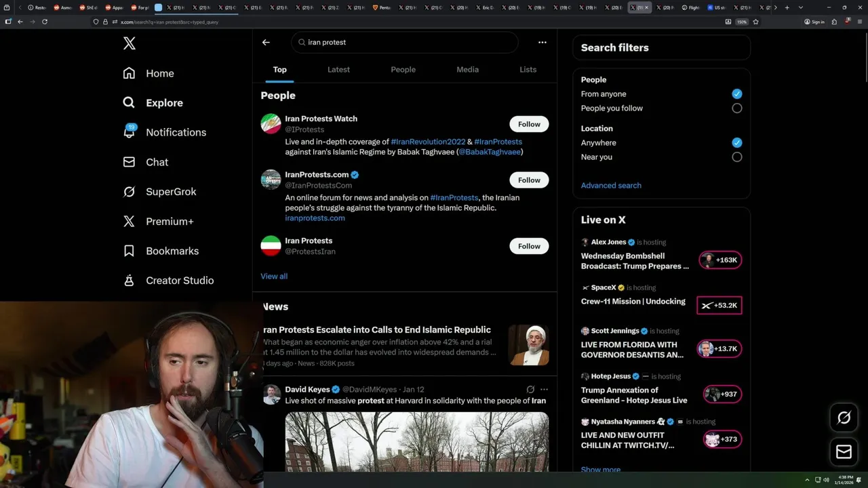Open Bookmarks in the sidebar
Image resolution: width=868 pixels, height=488 pixels.
pos(161,251)
